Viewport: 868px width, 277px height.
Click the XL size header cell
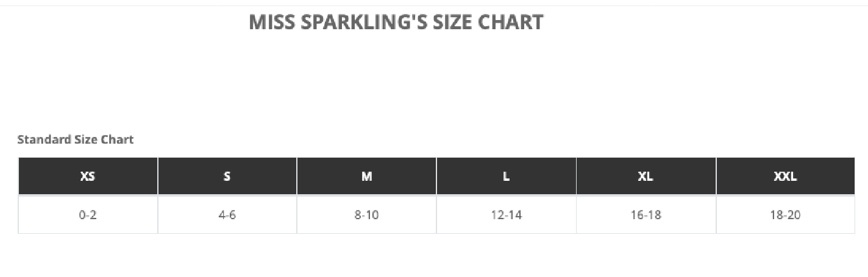click(646, 177)
